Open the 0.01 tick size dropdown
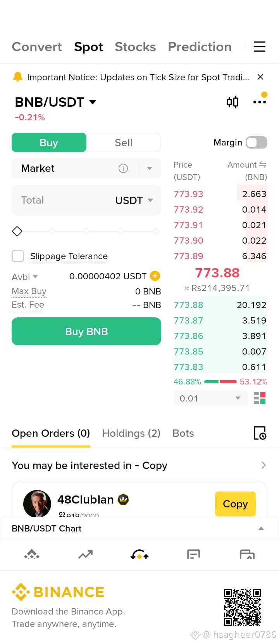Screen dimensions: 279x644 210,398
